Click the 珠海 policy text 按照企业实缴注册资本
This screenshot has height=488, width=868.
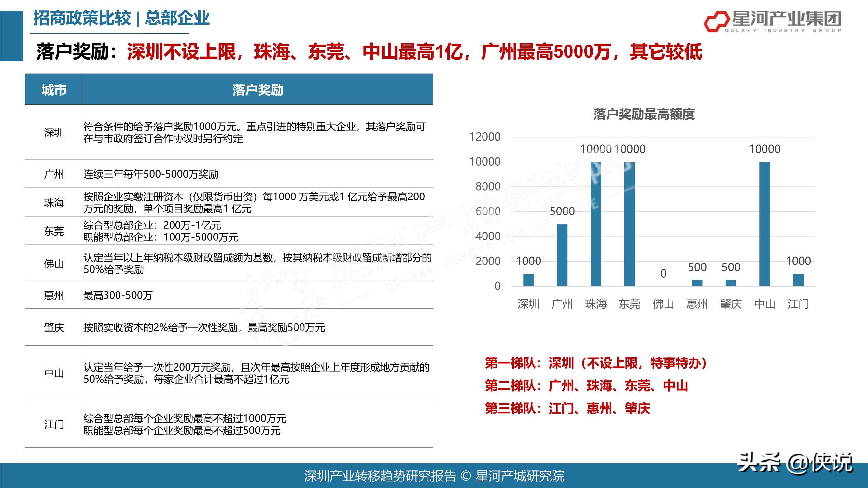[x=254, y=202]
